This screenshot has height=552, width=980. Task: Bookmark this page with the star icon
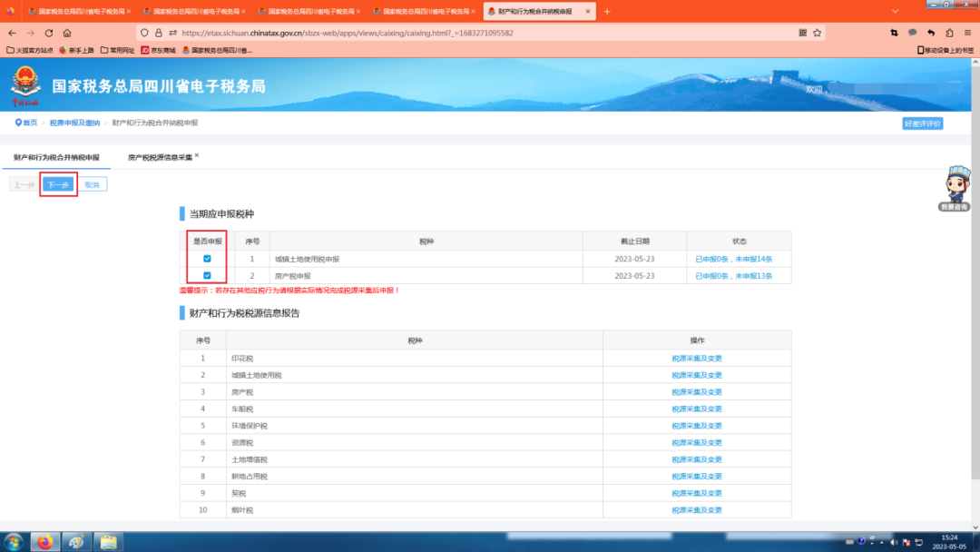pos(818,33)
